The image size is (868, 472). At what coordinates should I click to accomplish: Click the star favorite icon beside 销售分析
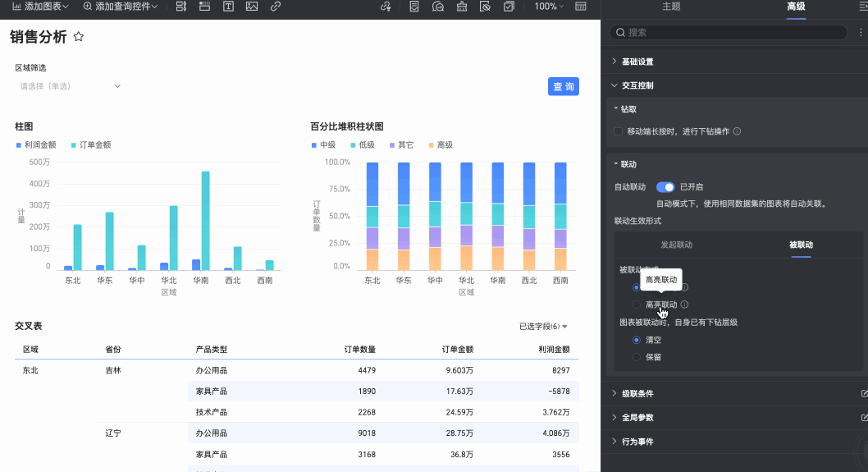coord(79,37)
